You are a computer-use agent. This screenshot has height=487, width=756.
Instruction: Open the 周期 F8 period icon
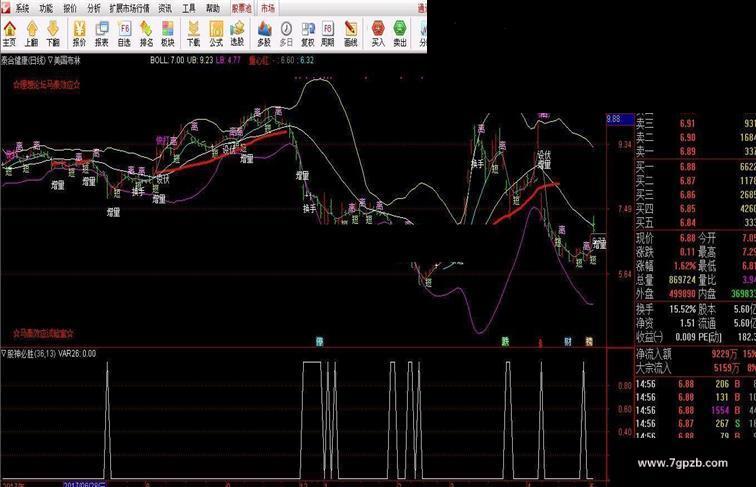point(328,33)
